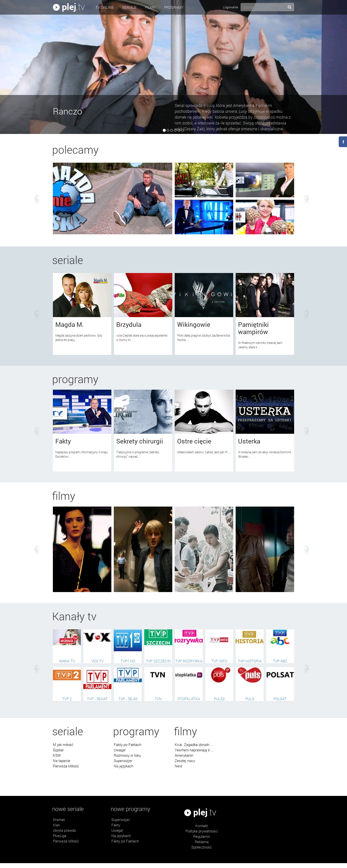Advance the filmy carousel right arrow

pos(307,549)
